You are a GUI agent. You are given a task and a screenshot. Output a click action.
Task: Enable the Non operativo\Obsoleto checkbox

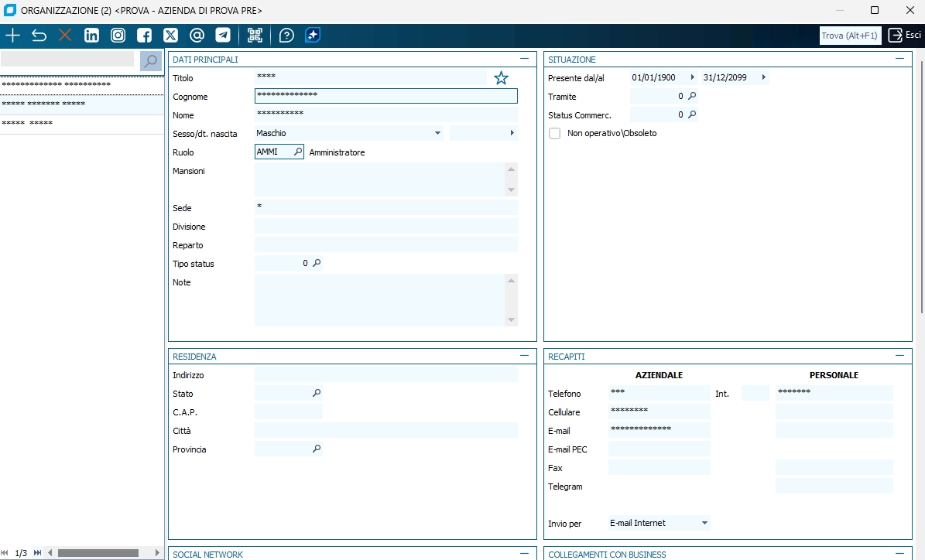pyautogui.click(x=554, y=134)
